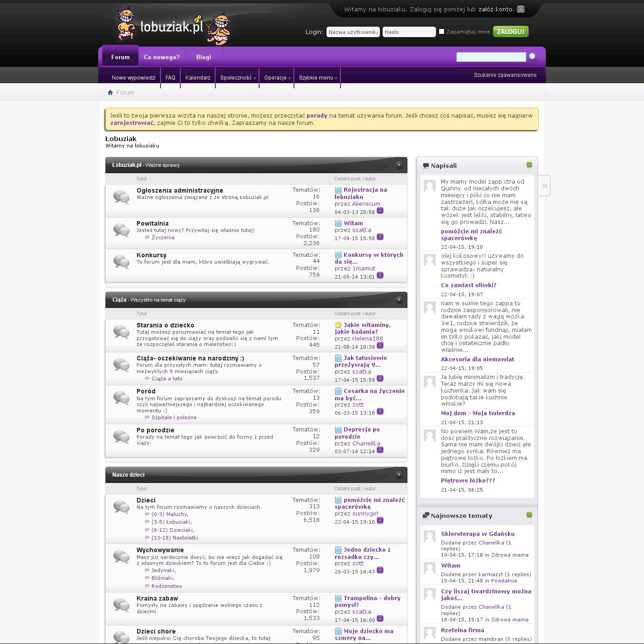Click Poród forum speech bubble icon
Screen dimensions: 644x644
[121, 398]
